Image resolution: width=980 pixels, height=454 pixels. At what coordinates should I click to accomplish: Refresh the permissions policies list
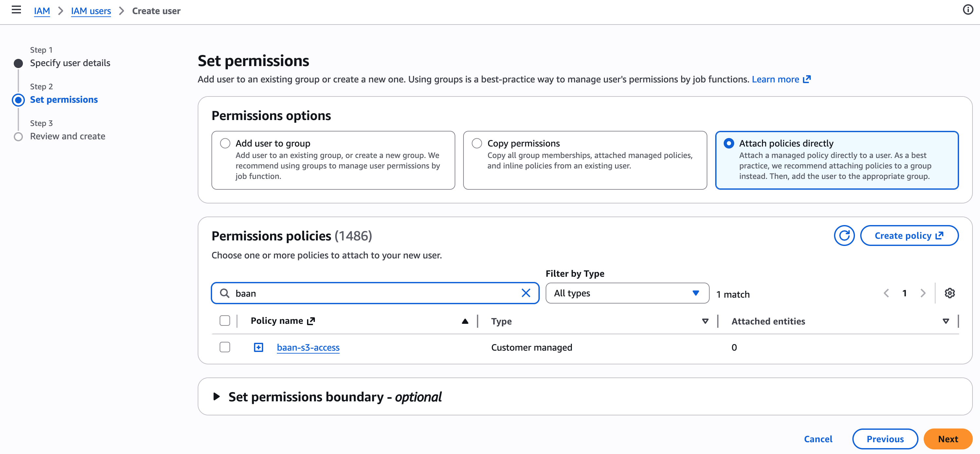click(x=844, y=236)
